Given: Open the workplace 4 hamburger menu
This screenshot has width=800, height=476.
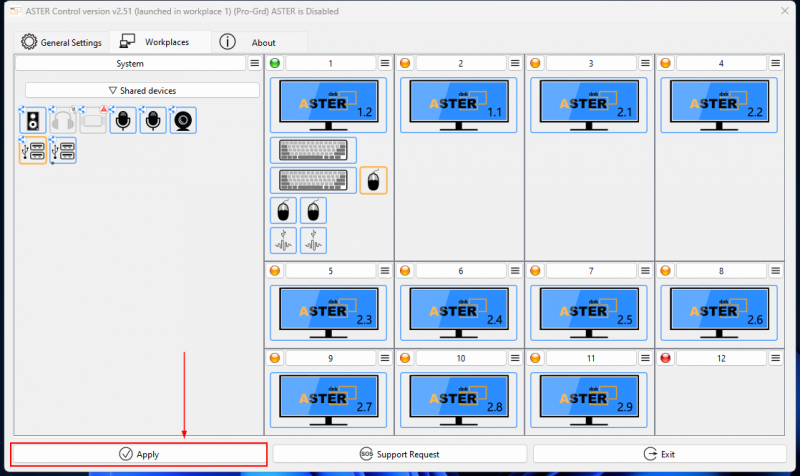Looking at the screenshot, I should (x=775, y=63).
